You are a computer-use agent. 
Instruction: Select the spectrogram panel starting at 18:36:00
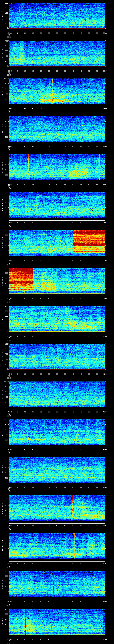[57, 205]
